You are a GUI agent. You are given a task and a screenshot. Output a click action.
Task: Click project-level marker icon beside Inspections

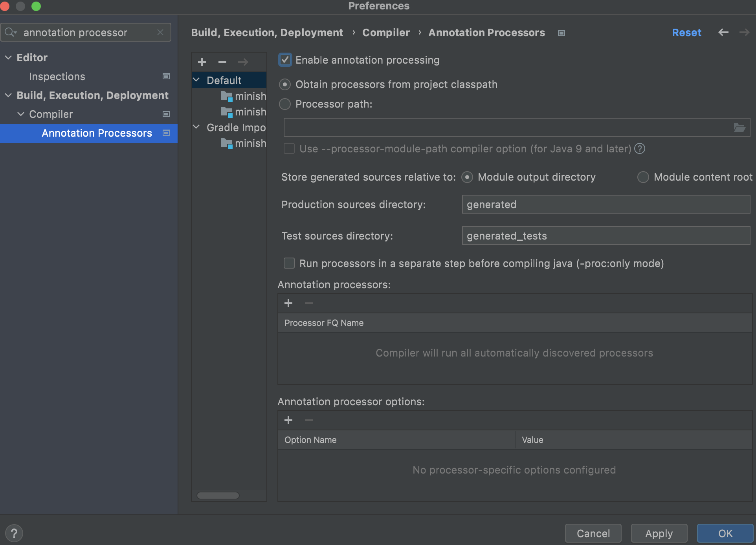pos(166,76)
